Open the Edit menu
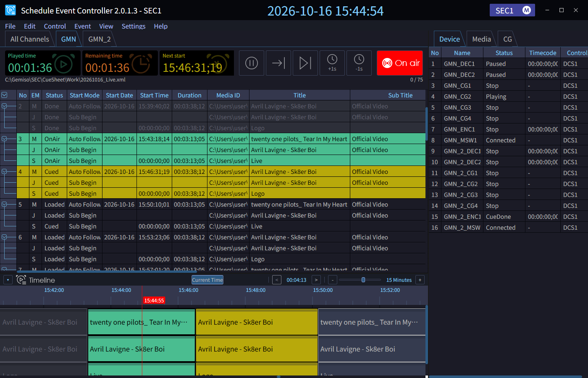The image size is (588, 378). coord(30,26)
